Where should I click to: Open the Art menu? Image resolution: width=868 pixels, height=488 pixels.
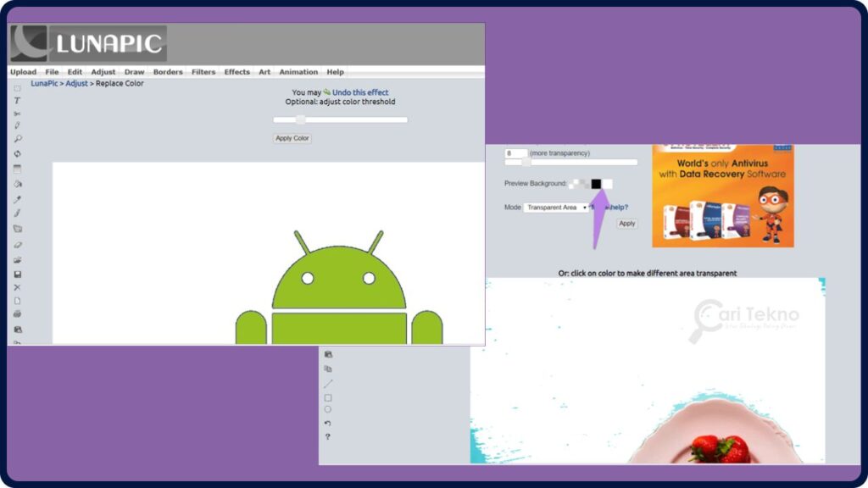pyautogui.click(x=264, y=72)
